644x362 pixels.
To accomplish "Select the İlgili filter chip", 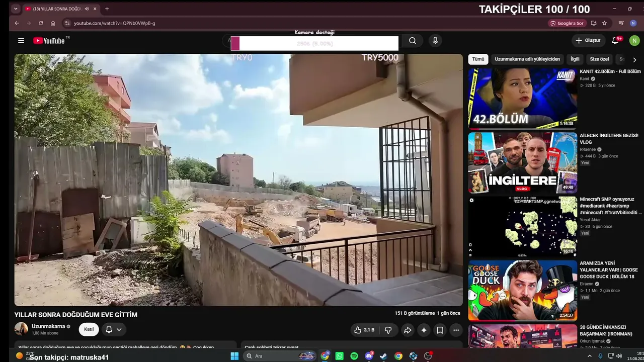I will point(575,59).
